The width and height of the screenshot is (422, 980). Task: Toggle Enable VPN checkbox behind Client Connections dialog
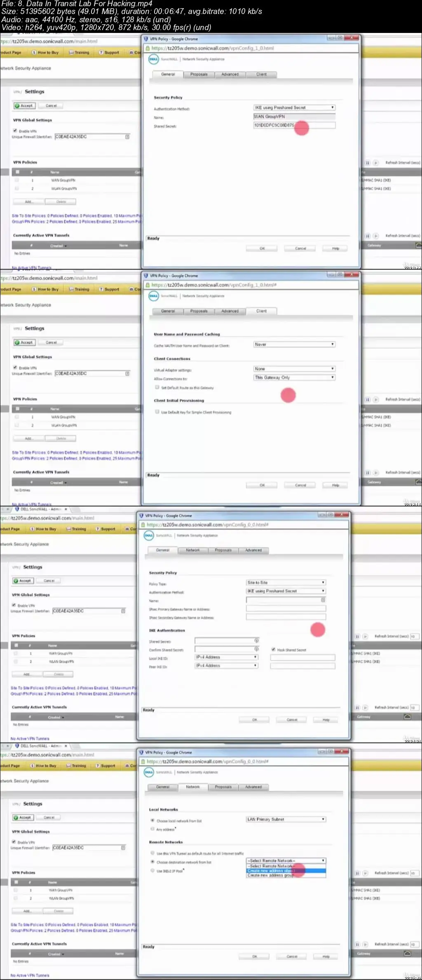click(15, 367)
